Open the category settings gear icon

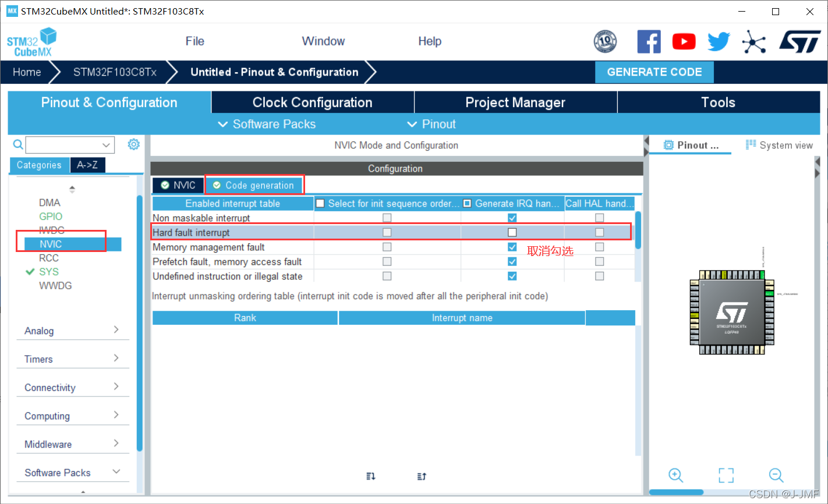[x=133, y=144]
